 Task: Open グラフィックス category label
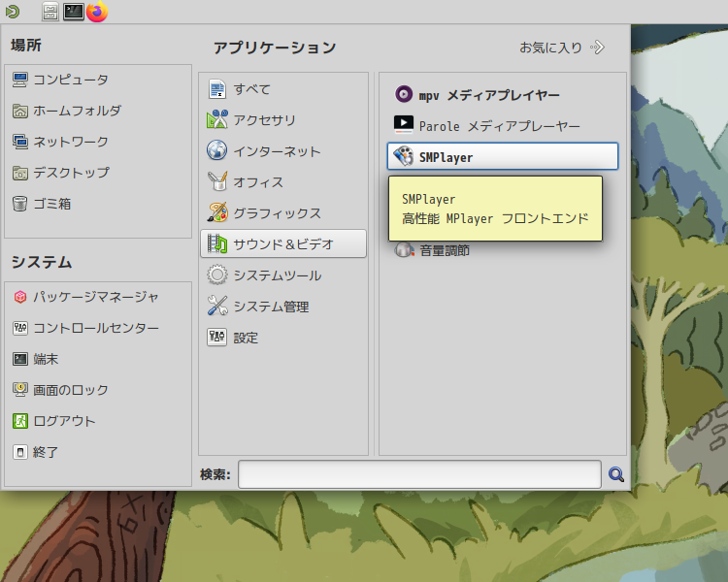tap(278, 213)
